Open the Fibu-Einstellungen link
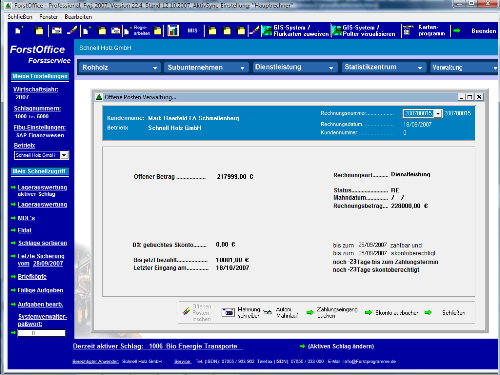Viewport: 500px width, 375px height. [40, 127]
